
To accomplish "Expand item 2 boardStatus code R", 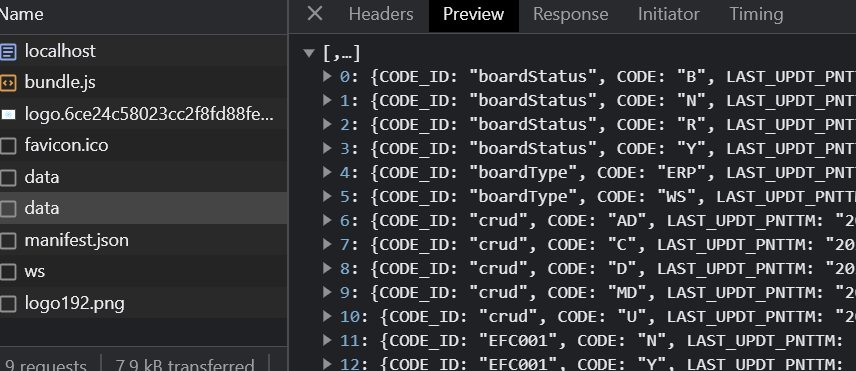I will (328, 124).
